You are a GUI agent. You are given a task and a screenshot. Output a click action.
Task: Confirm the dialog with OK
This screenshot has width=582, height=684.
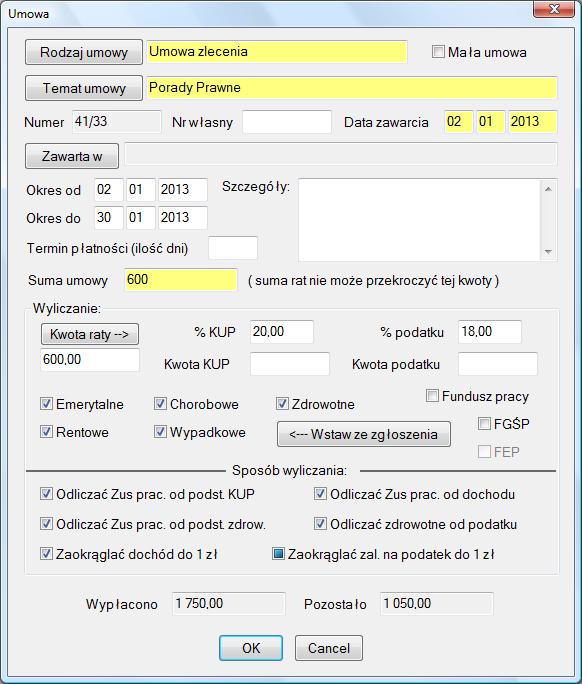point(251,648)
